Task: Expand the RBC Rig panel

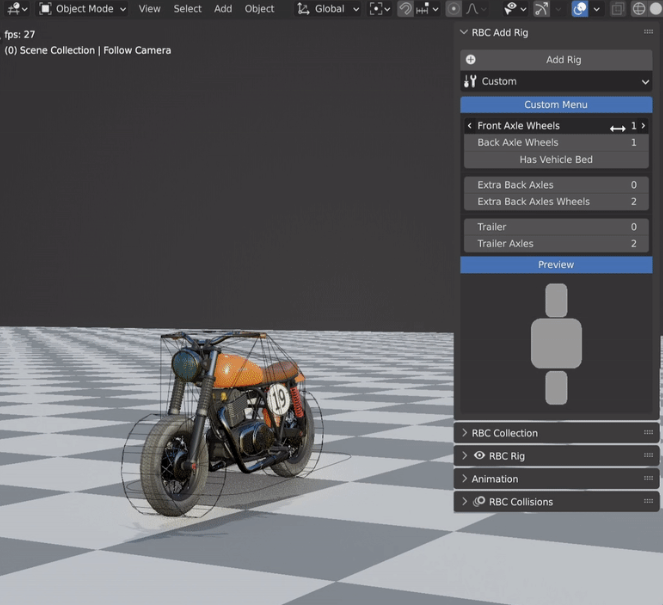Action: tap(464, 455)
